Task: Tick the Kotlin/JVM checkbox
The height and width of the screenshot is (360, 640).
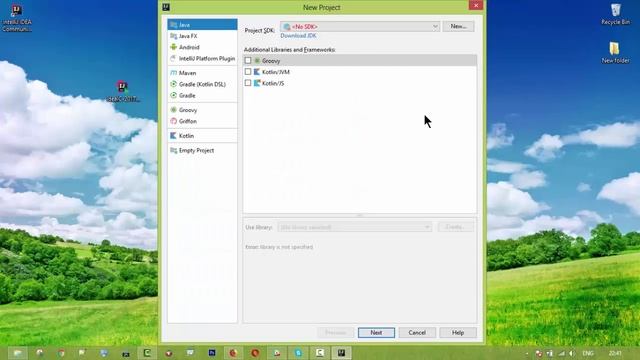Action: click(x=248, y=71)
